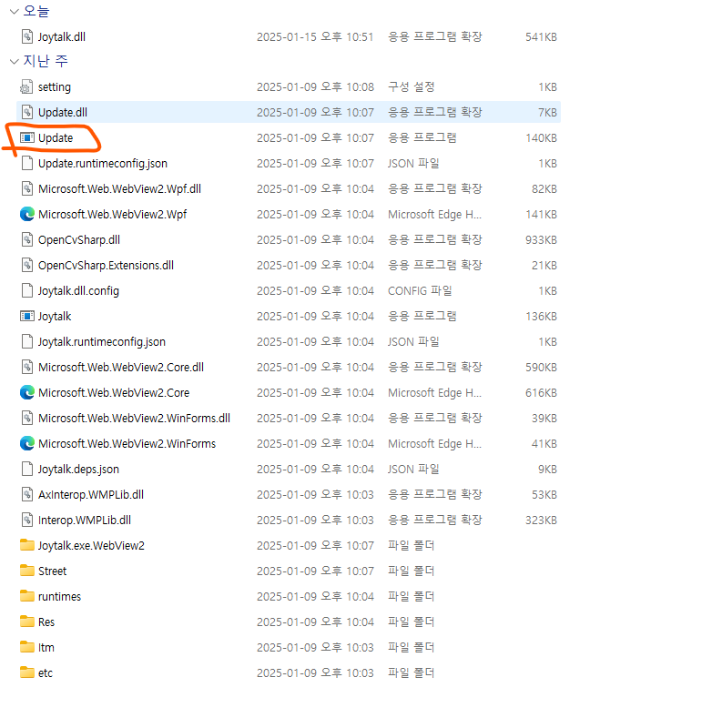This screenshot has width=722, height=728.
Task: Click the Res folder entry
Action: tap(46, 622)
